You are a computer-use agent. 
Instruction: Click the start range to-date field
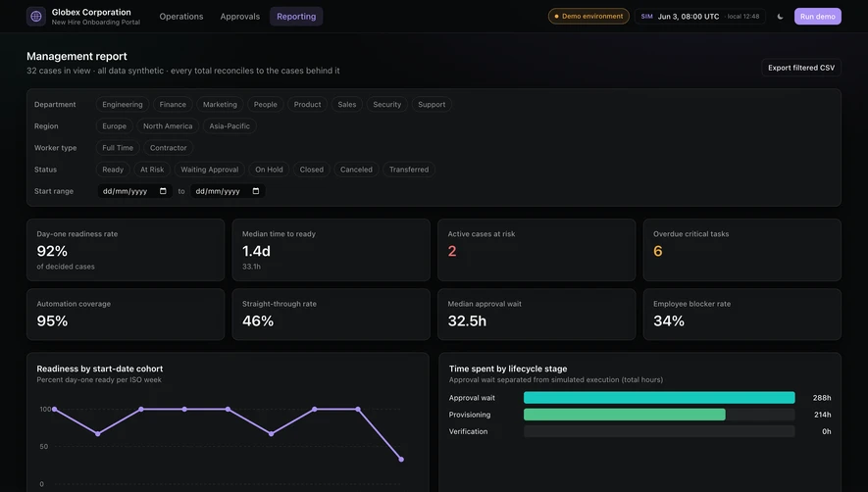228,191
